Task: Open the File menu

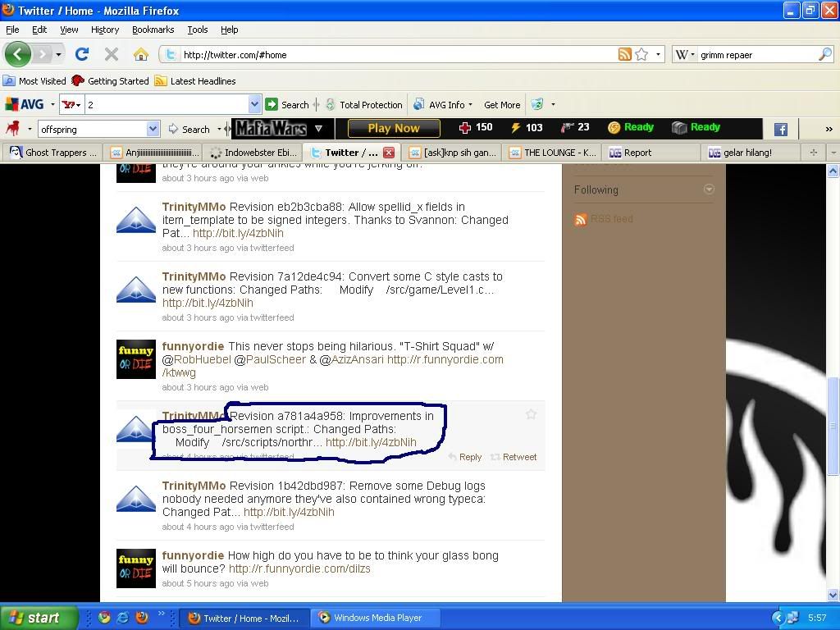Action: point(12,30)
